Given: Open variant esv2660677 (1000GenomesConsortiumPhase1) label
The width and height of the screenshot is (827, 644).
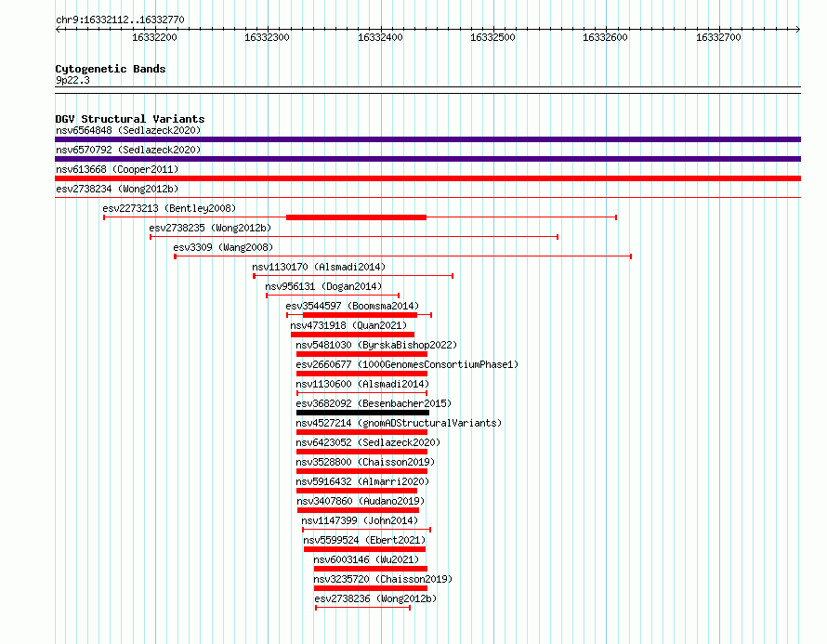Looking at the screenshot, I should click(x=407, y=364).
